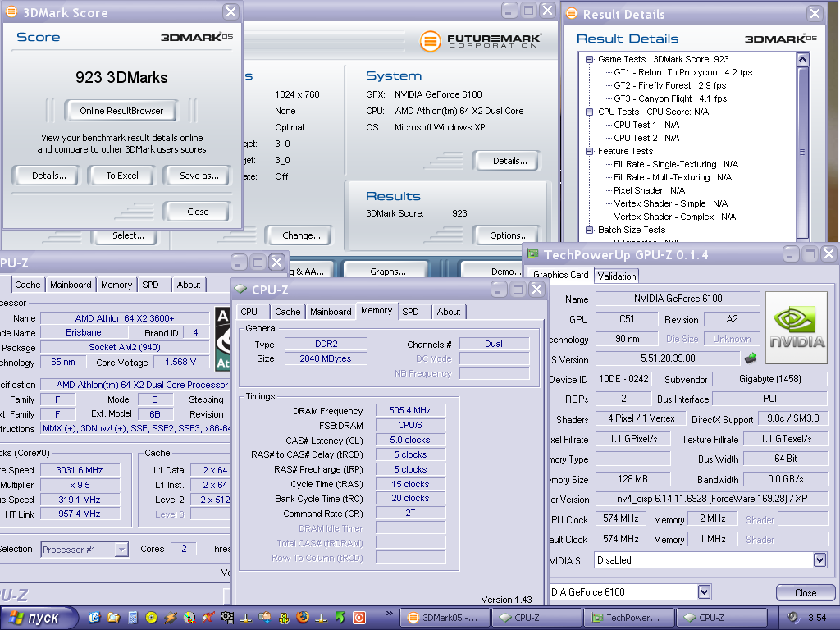Click the system clock showing 3:54

pyautogui.click(x=817, y=618)
